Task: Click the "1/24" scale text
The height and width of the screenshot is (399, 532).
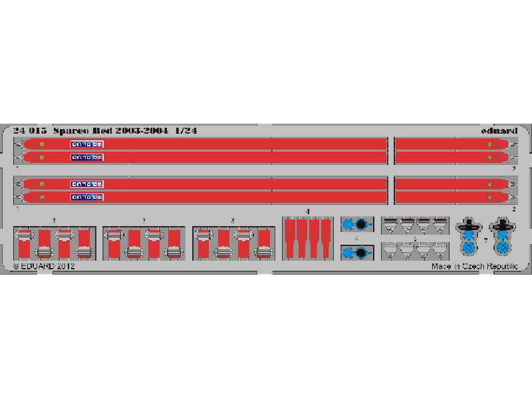Action: pos(186,130)
